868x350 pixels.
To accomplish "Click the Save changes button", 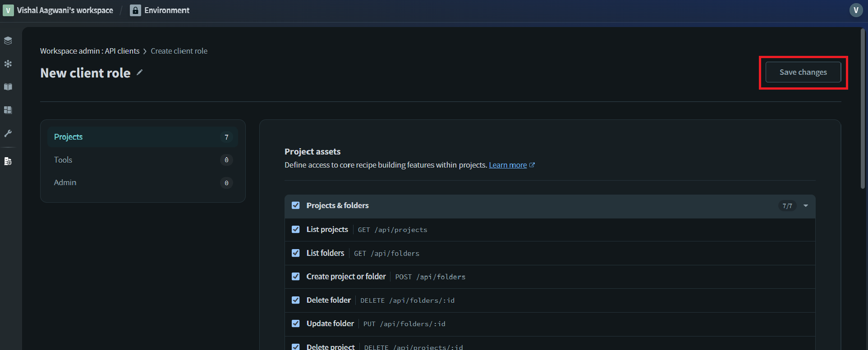I will click(x=803, y=72).
